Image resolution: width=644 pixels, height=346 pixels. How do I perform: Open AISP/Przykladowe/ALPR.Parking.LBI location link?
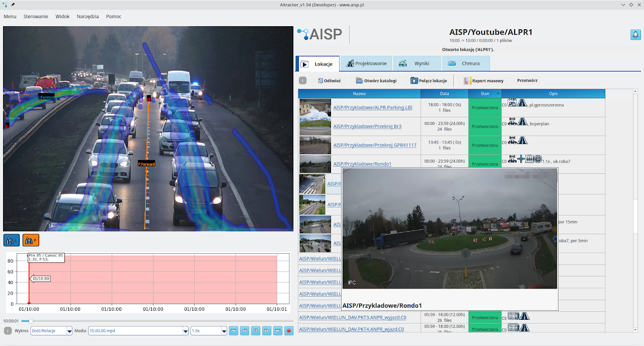[372, 107]
